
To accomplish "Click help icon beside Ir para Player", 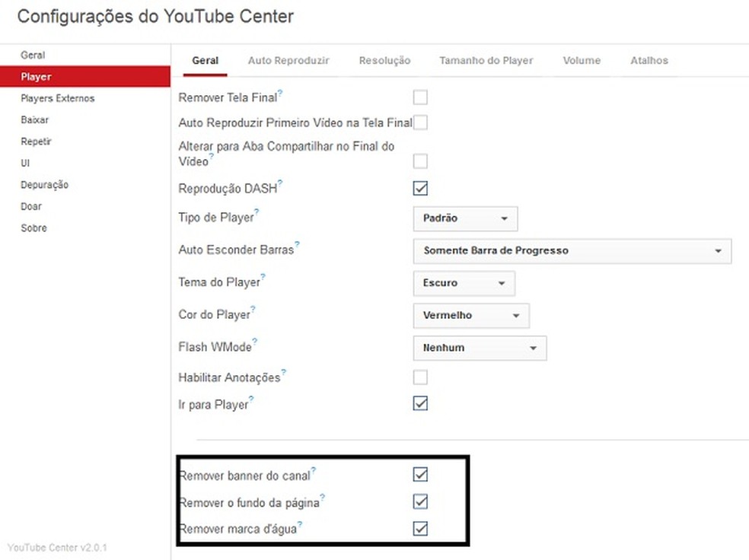I will [x=251, y=399].
